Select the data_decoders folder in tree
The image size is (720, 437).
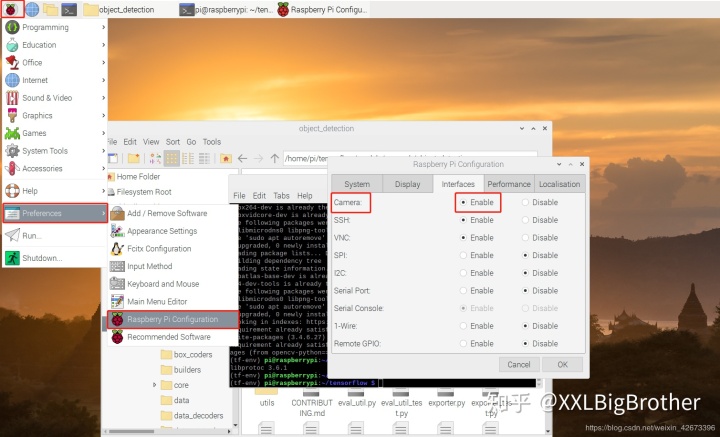192,416
